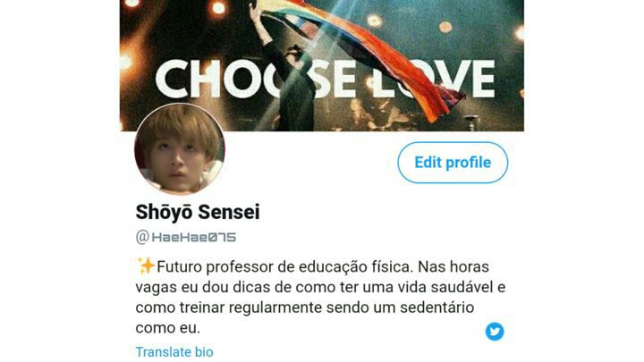Click the @ symbol before HaeHae075

(x=142, y=237)
